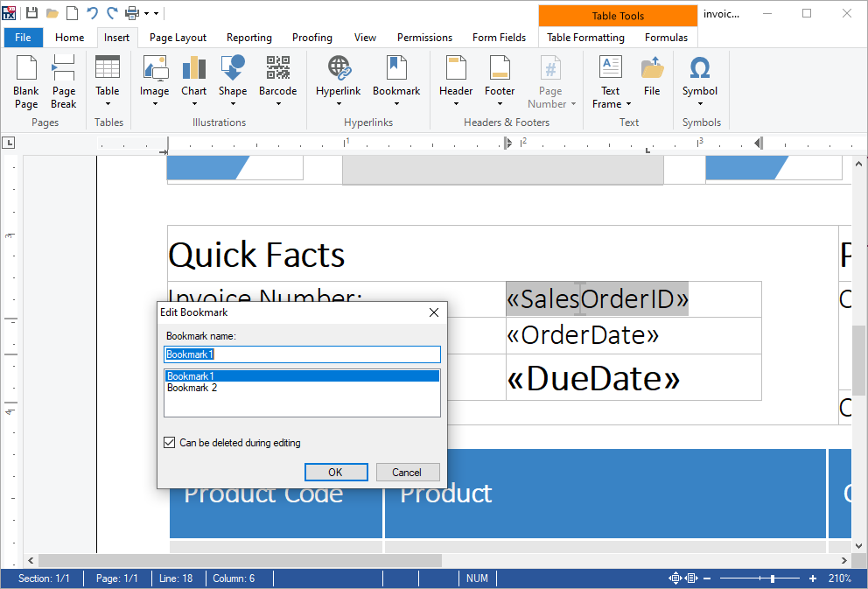Insert a File from the Text group
868x589 pixels.
[x=651, y=81]
